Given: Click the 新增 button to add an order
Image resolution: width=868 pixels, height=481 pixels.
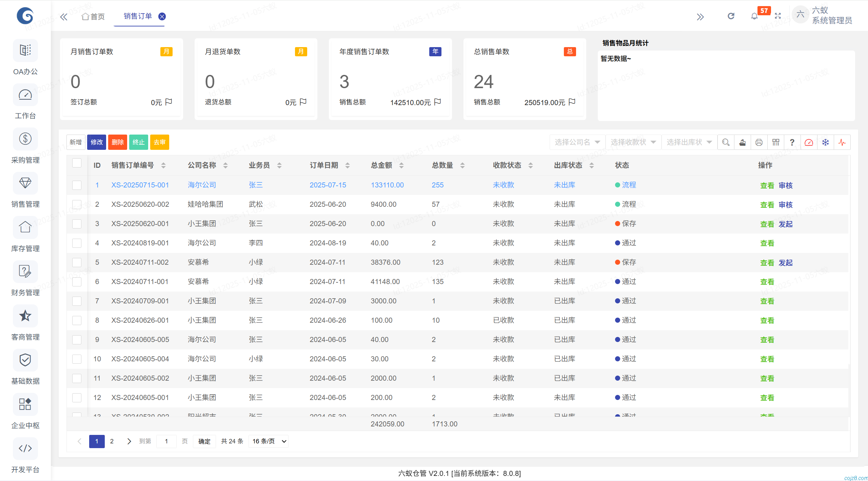Looking at the screenshot, I should tap(76, 142).
